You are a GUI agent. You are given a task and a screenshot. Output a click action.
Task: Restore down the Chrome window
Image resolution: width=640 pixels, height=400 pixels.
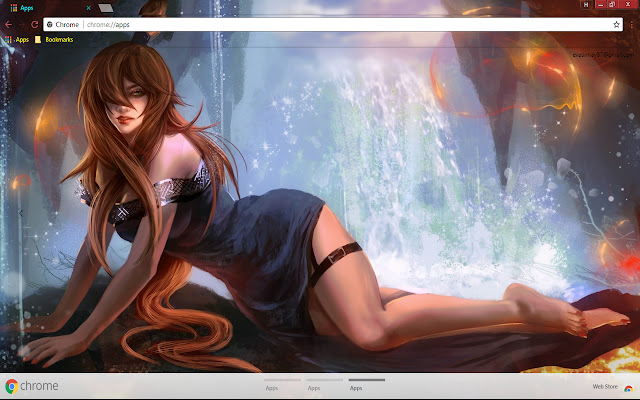(x=612, y=4)
